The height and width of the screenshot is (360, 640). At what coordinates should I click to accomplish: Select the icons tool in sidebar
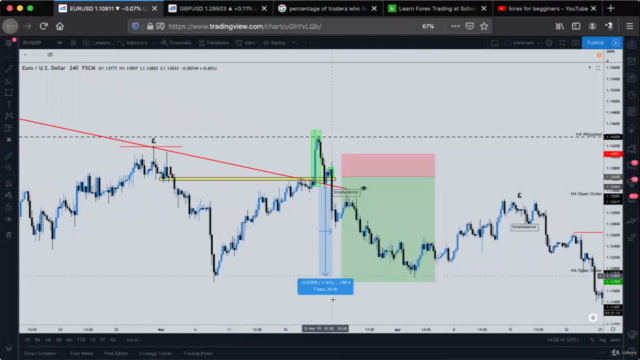pos(9,140)
